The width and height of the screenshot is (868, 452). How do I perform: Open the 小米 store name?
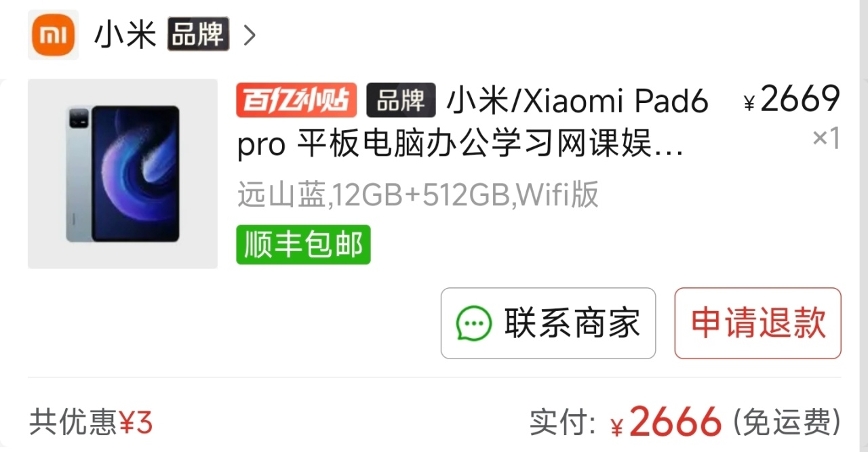point(125,35)
